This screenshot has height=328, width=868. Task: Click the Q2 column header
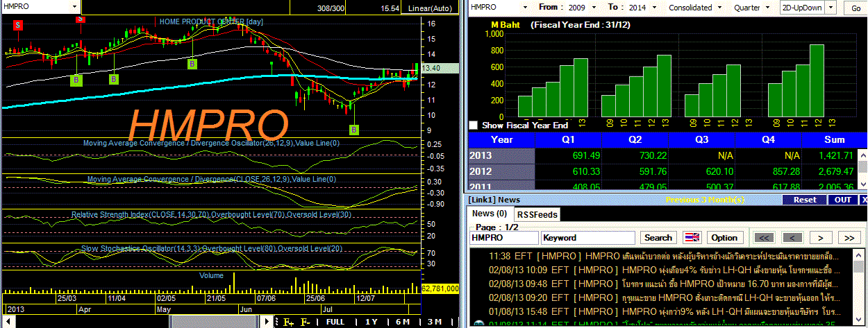pyautogui.click(x=635, y=139)
